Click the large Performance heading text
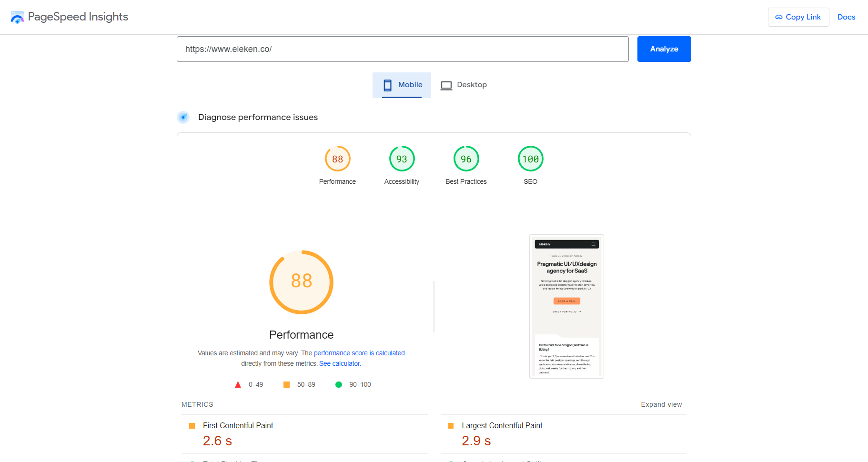 [x=302, y=335]
